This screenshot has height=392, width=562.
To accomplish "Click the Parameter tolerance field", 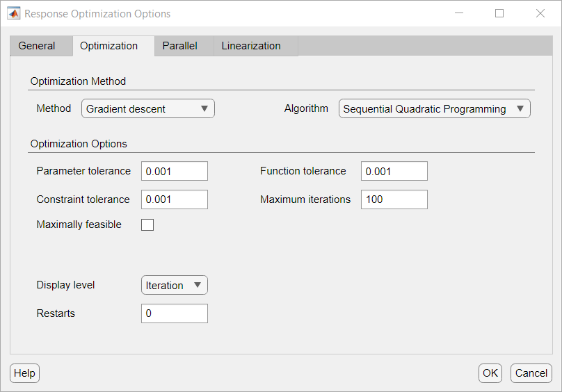I will tap(174, 171).
